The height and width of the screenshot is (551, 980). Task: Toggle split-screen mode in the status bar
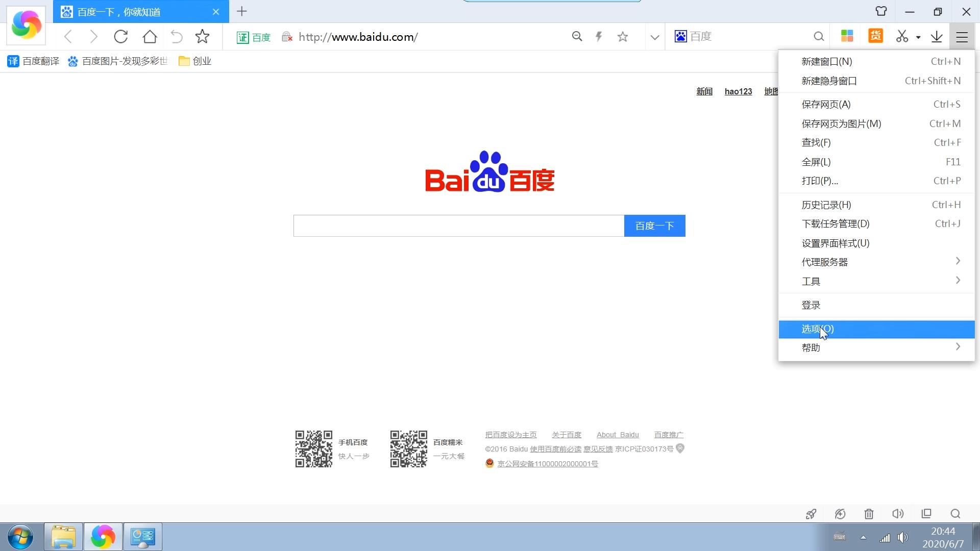(926, 514)
